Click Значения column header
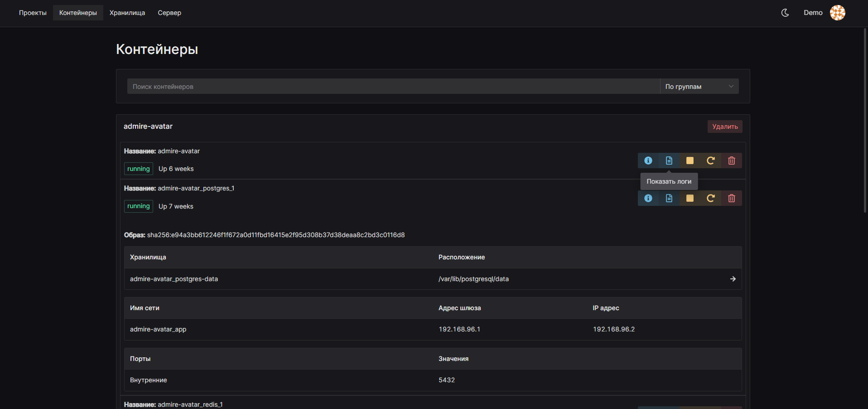Image resolution: width=868 pixels, height=409 pixels. [x=453, y=359]
